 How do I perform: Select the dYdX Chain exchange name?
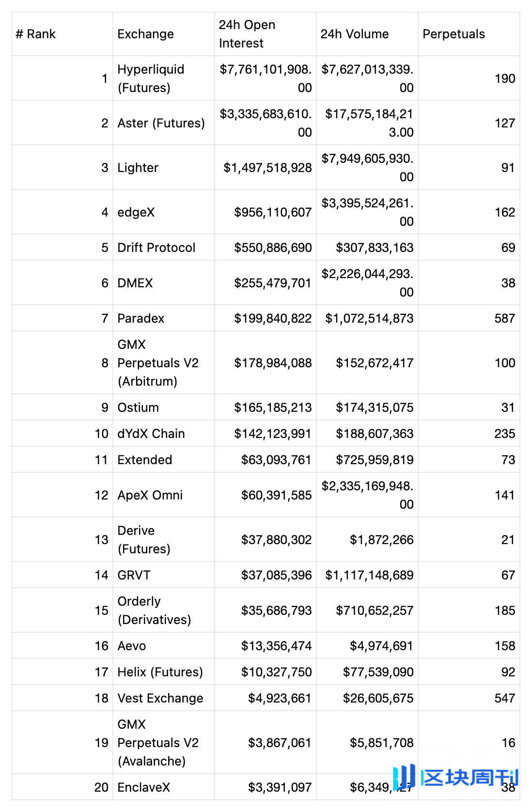[151, 434]
